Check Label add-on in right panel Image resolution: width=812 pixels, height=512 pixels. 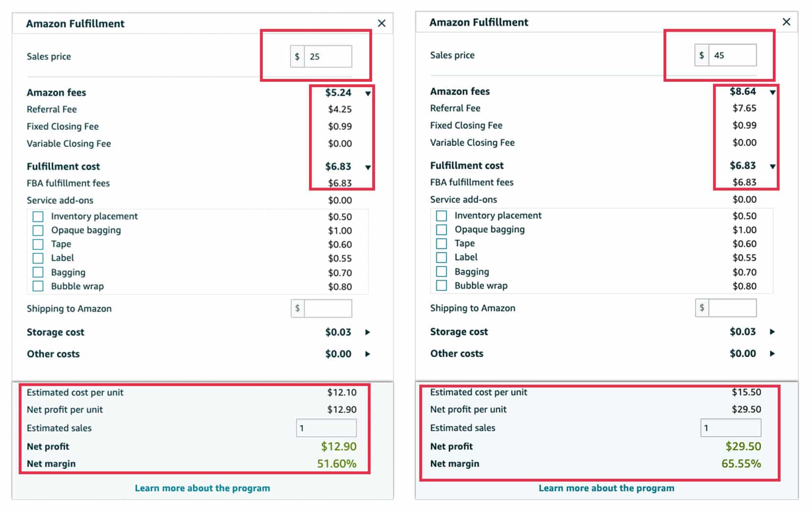(441, 257)
